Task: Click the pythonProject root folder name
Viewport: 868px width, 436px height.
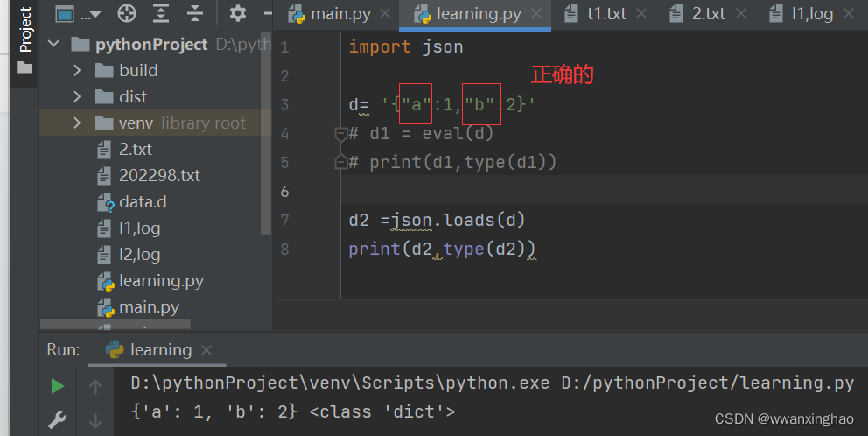Action: pos(151,45)
